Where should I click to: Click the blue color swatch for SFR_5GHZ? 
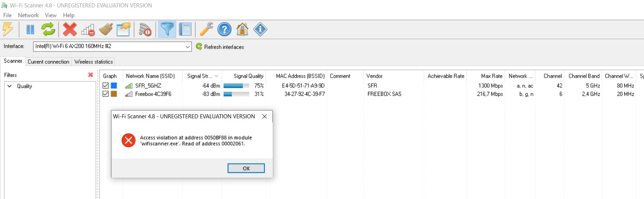click(114, 85)
